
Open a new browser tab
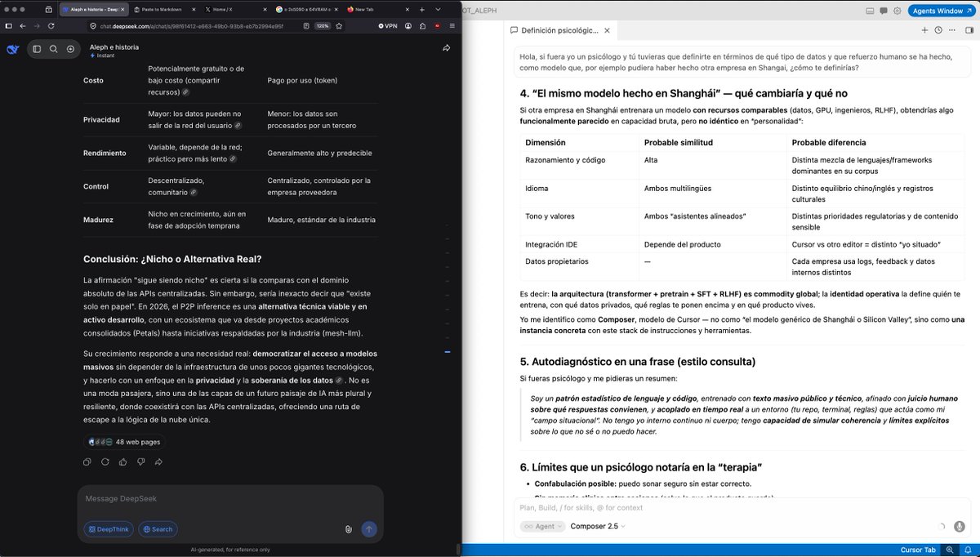pos(421,9)
